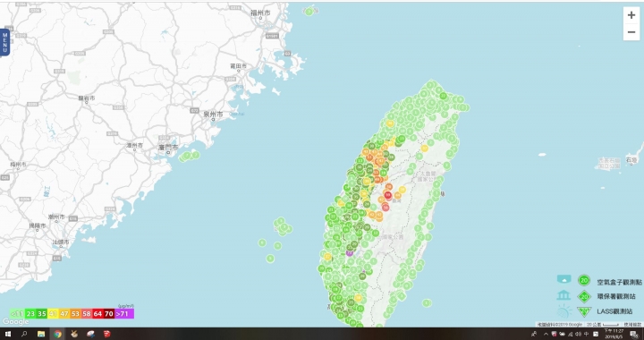
Task: Pick the >71 purple legend swatch
Action: click(124, 314)
